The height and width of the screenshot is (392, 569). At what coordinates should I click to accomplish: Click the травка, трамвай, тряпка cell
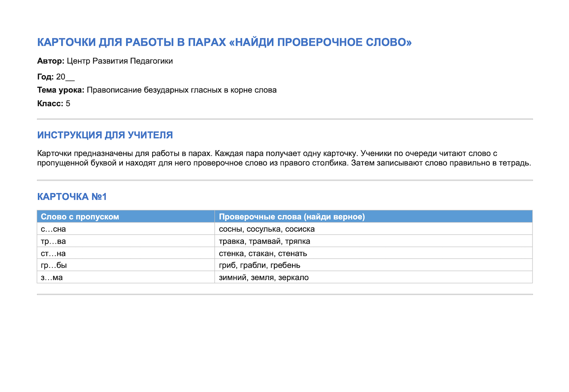coord(373,241)
